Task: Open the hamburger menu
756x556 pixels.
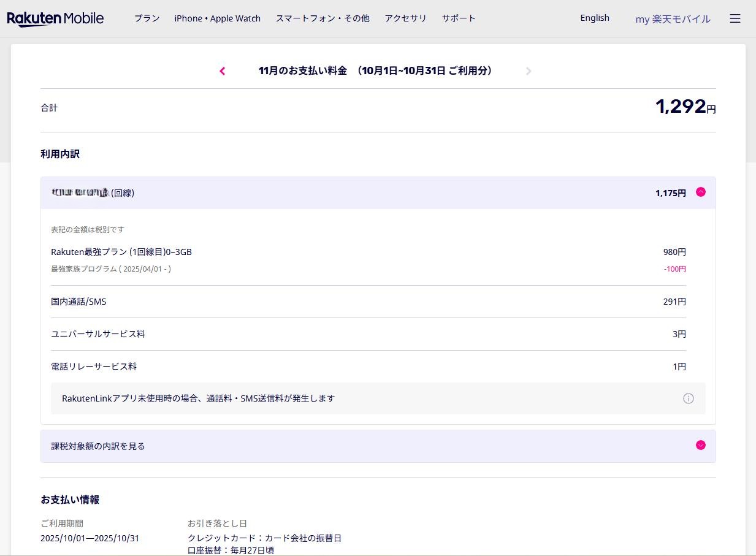Action: coord(735,18)
